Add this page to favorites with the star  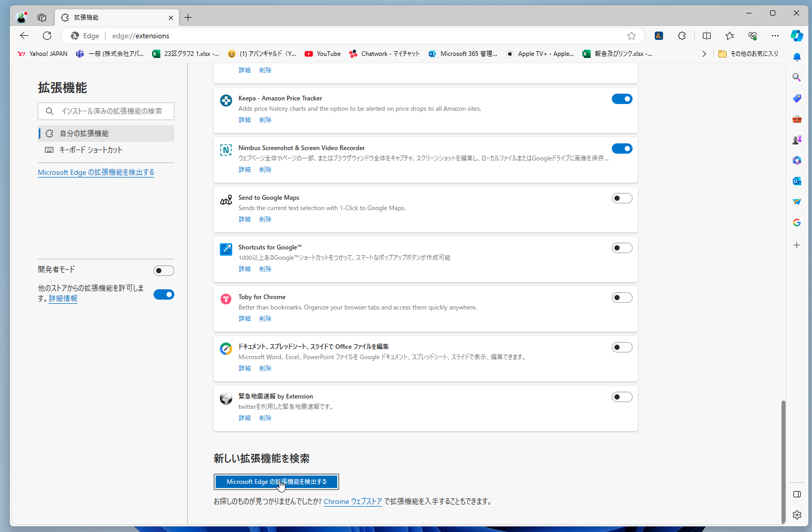click(x=631, y=36)
